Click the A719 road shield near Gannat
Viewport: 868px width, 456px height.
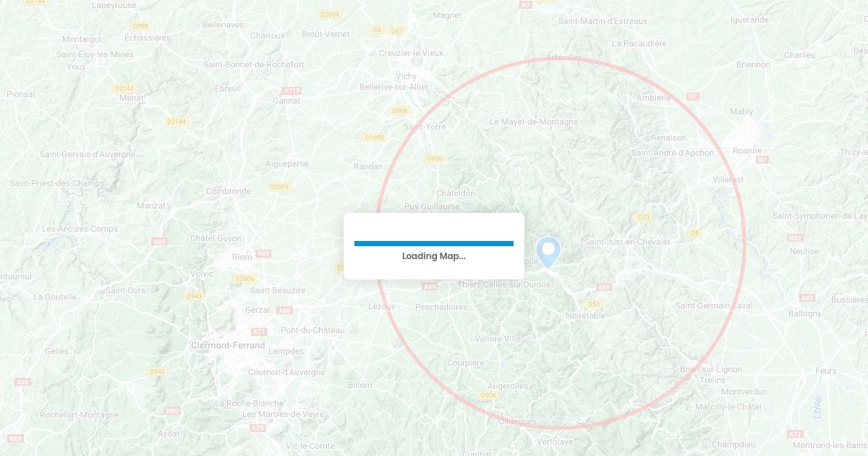click(x=292, y=90)
